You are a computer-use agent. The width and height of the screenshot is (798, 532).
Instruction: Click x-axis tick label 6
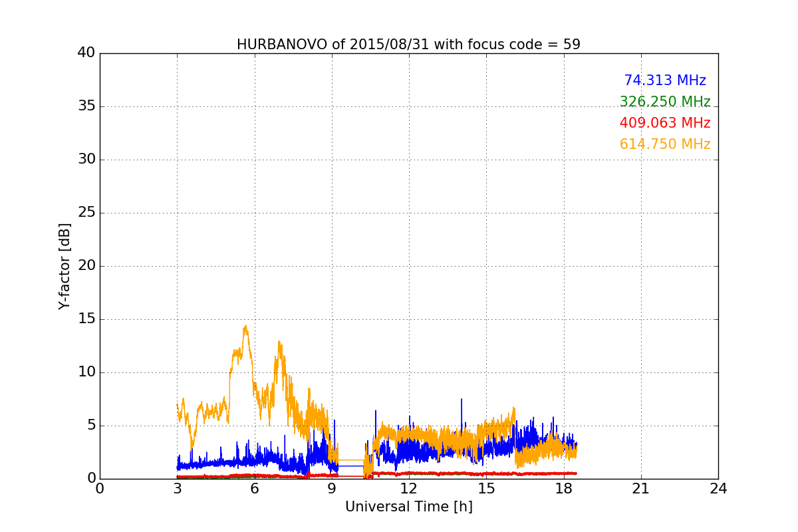click(254, 488)
